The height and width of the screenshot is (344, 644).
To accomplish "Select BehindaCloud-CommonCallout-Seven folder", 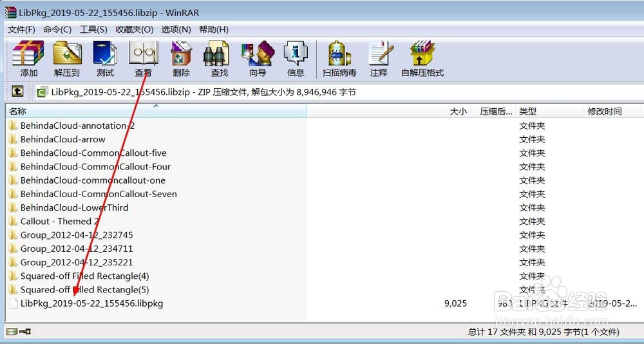I will point(99,194).
